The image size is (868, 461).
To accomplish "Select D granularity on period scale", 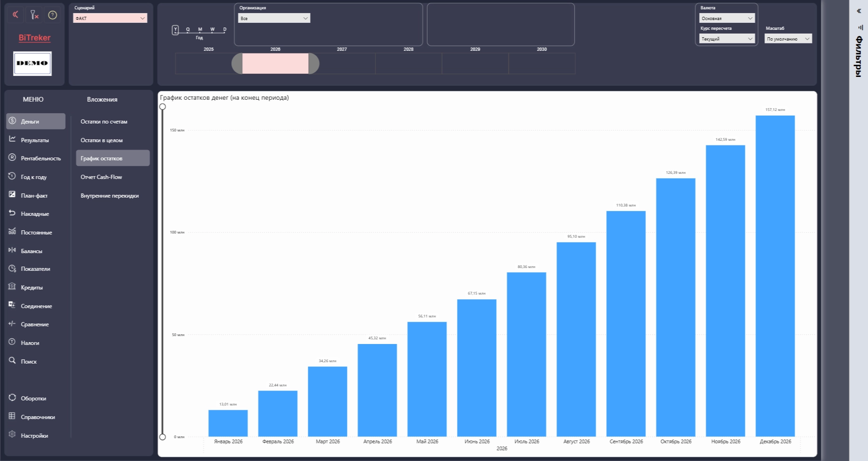I will pyautogui.click(x=225, y=29).
